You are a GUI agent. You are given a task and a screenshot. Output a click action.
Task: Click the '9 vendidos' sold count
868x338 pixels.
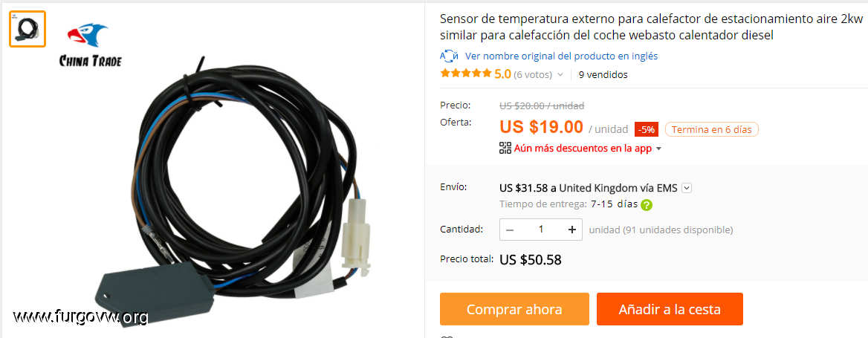(603, 75)
